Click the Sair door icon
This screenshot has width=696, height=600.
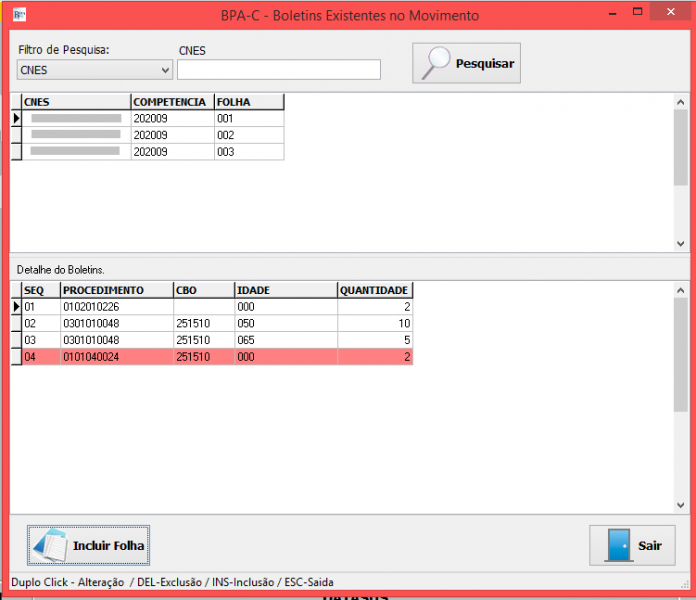pyautogui.click(x=617, y=545)
